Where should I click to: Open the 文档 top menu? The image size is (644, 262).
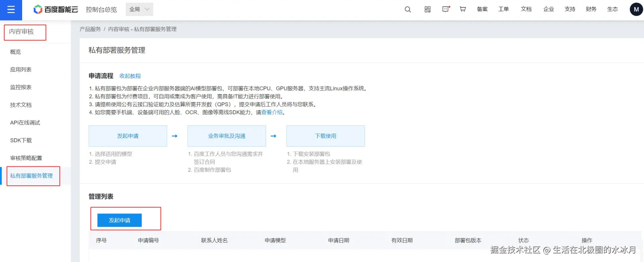tap(526, 9)
